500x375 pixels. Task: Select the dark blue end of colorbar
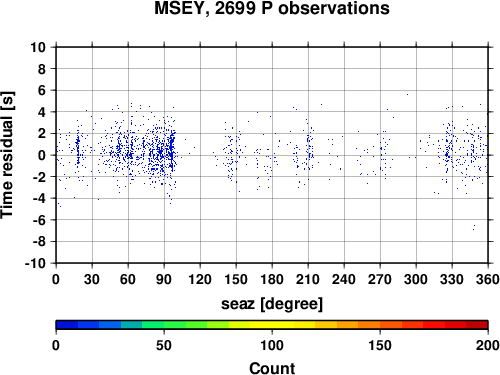pos(67,325)
